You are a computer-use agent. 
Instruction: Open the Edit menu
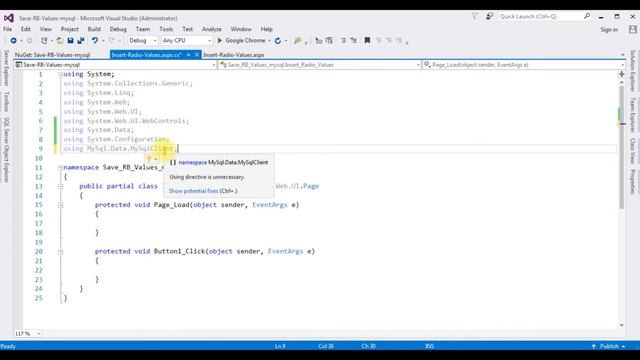(x=26, y=29)
